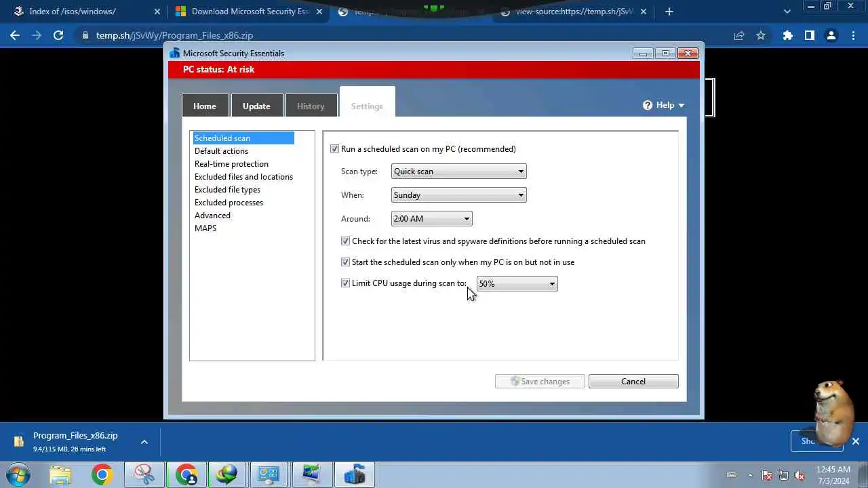The image size is (868, 488).
Task: Click the Save changes button
Action: point(540,382)
